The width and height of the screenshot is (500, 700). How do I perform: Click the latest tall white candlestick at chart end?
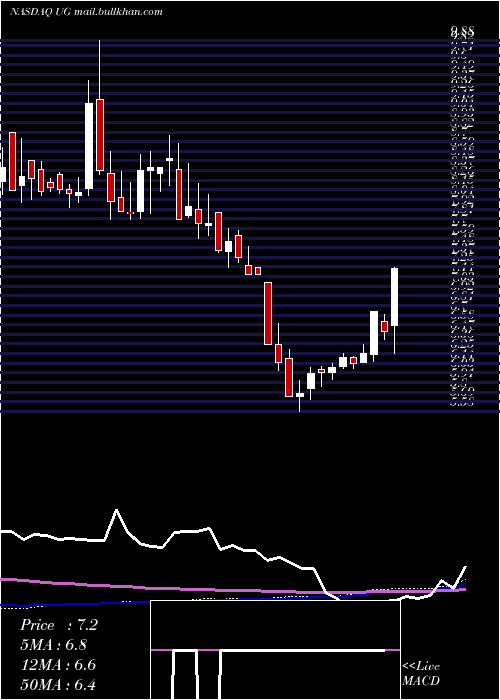395,297
